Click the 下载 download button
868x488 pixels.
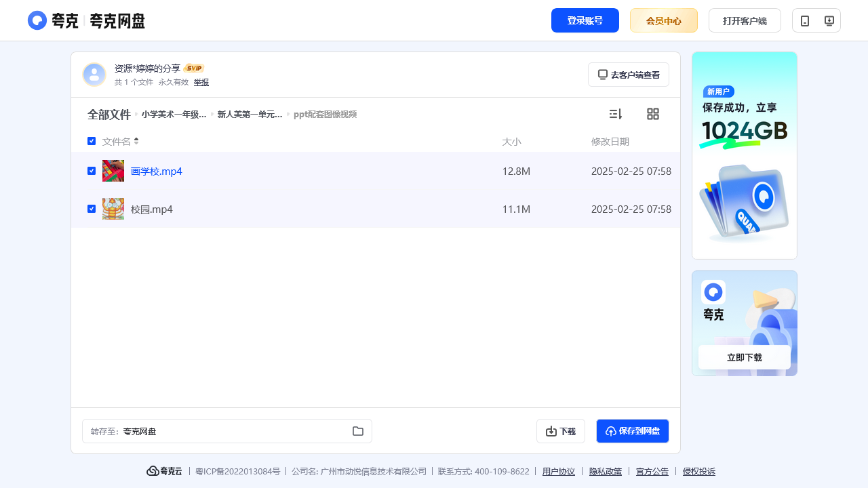(561, 431)
